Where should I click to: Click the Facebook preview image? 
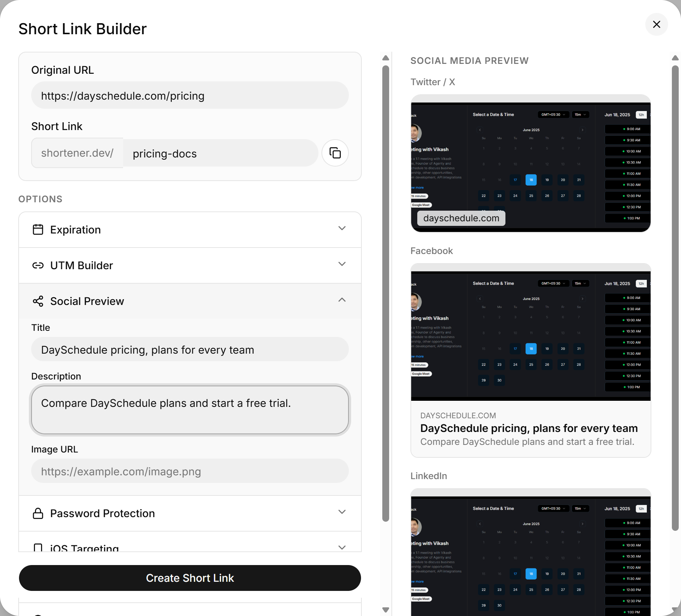(x=531, y=332)
